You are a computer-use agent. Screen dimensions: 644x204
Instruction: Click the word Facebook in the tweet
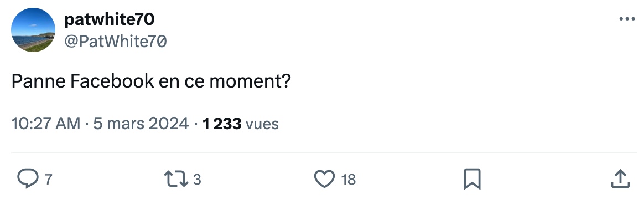click(x=112, y=81)
